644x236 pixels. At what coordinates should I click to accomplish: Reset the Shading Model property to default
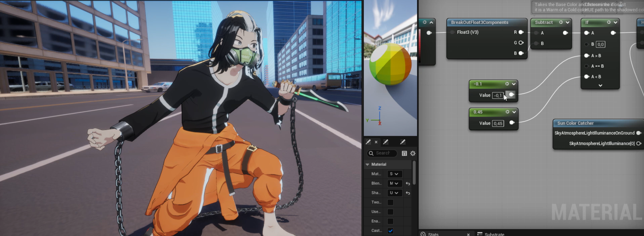tap(408, 193)
